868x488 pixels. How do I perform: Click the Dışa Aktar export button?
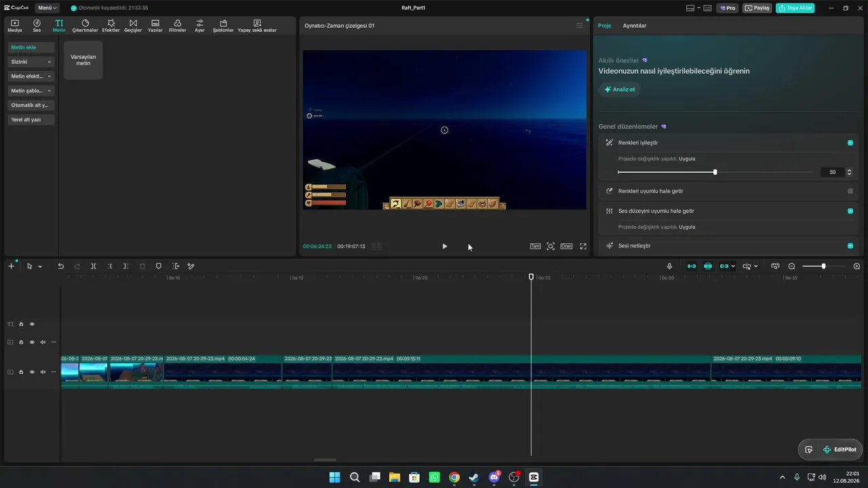795,8
